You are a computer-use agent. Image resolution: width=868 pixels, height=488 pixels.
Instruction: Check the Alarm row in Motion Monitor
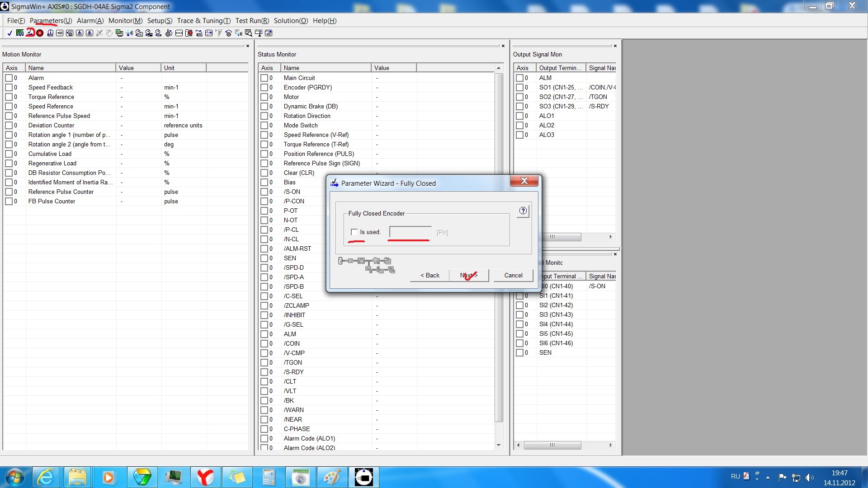coord(9,78)
